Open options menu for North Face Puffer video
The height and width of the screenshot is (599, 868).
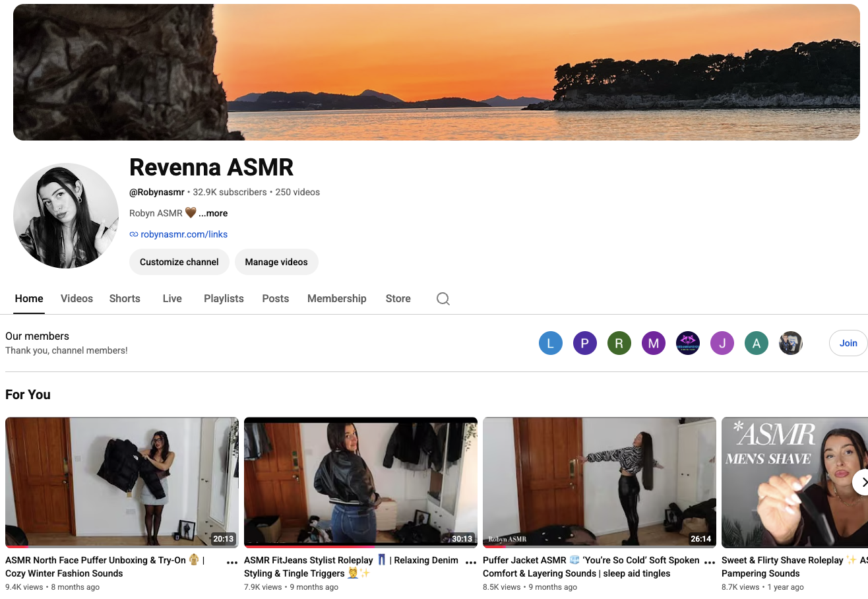click(232, 563)
